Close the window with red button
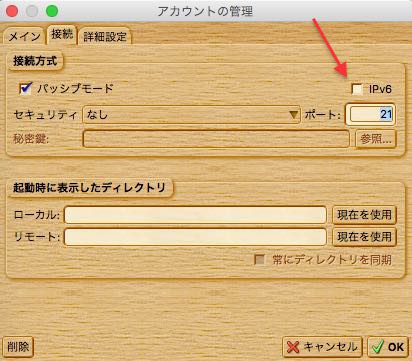The height and width of the screenshot is (361, 412). [12, 11]
